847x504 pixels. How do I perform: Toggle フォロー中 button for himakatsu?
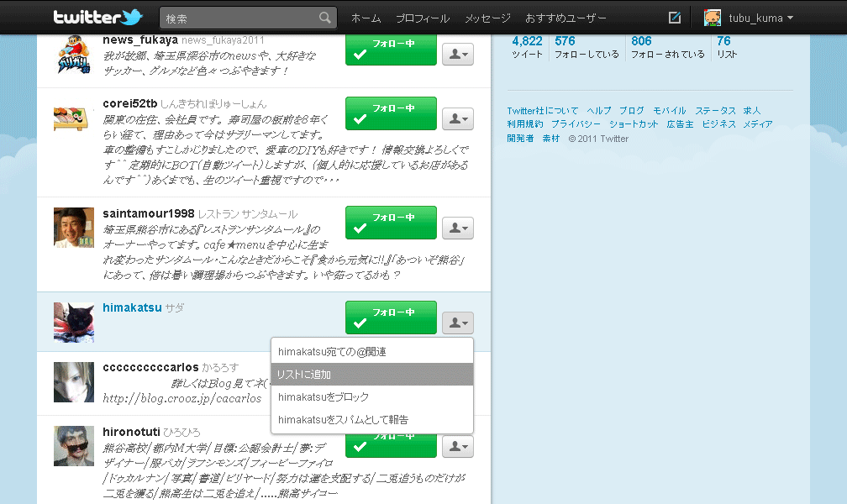tap(391, 318)
